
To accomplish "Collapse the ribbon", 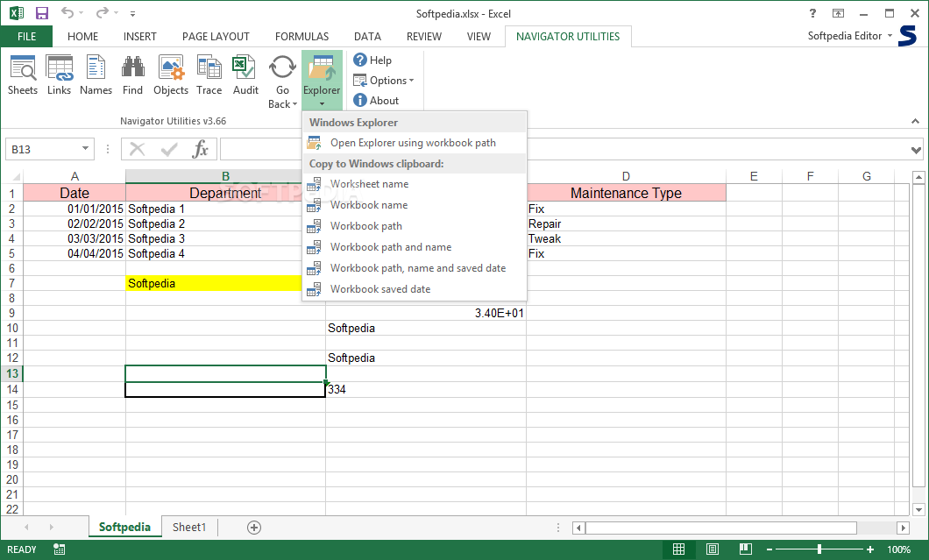I will pyautogui.click(x=915, y=121).
